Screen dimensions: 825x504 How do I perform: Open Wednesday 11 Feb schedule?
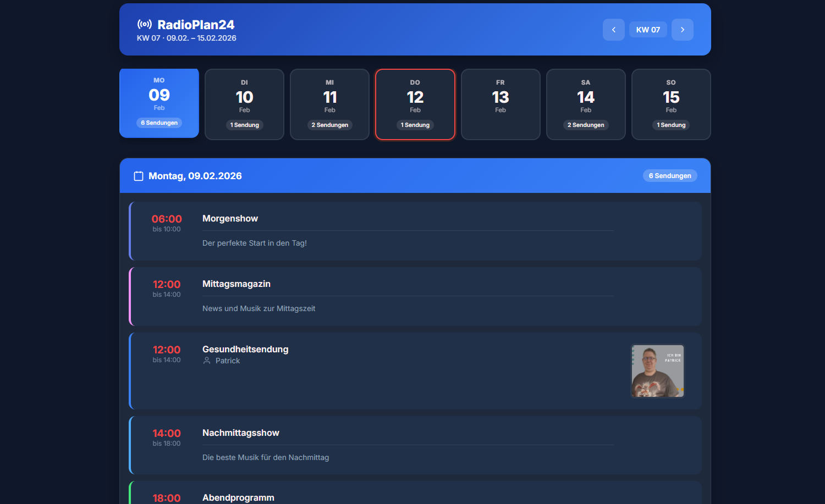pyautogui.click(x=329, y=104)
